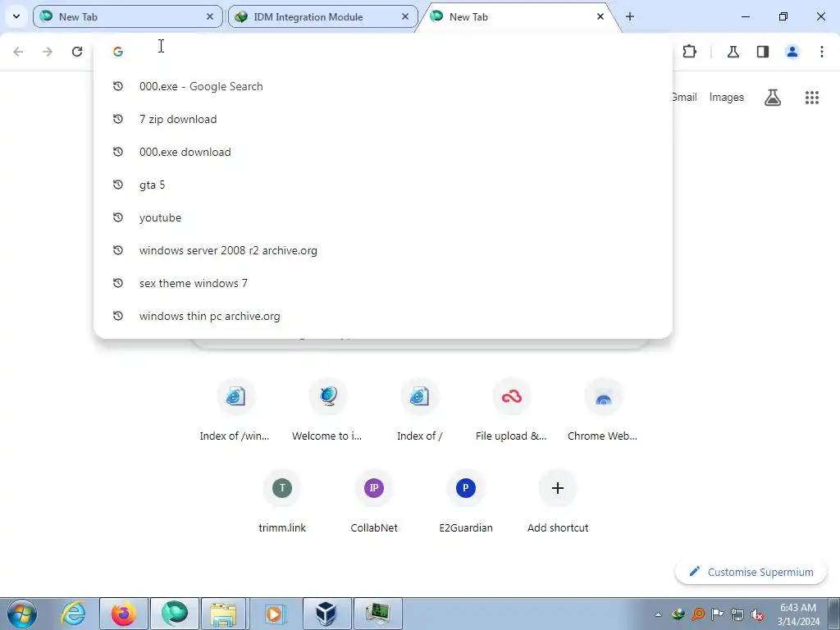This screenshot has height=630, width=840.
Task: Open the three-dot browser menu
Action: click(x=822, y=52)
